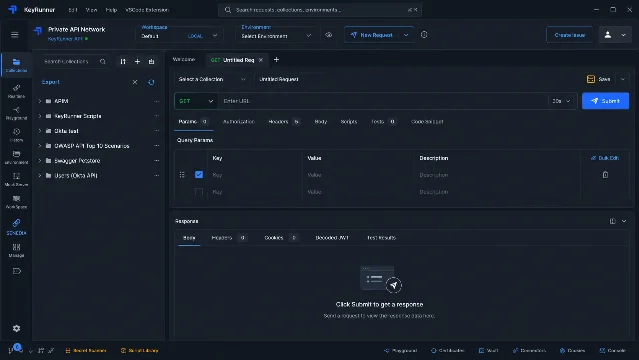
Task: Switch to the Headers request tab
Action: (284, 121)
